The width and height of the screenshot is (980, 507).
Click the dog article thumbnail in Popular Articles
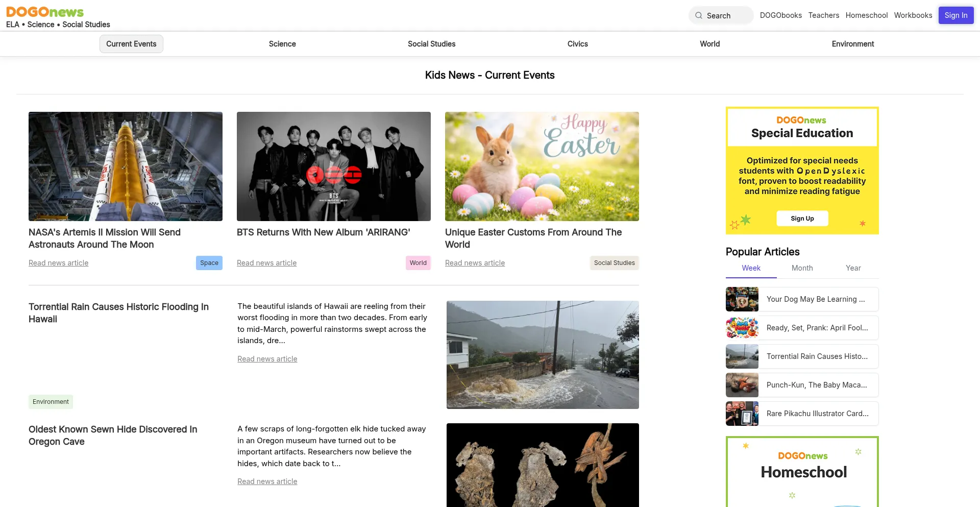pyautogui.click(x=742, y=299)
